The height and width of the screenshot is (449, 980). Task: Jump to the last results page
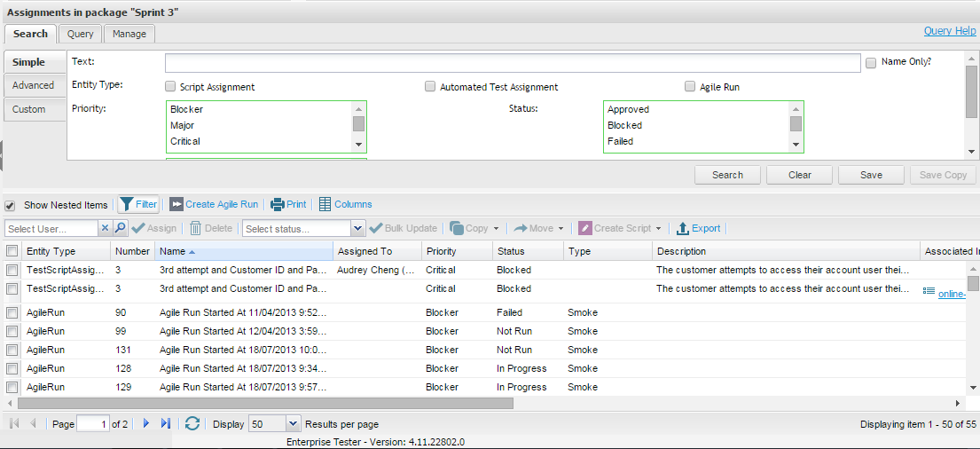[166, 424]
